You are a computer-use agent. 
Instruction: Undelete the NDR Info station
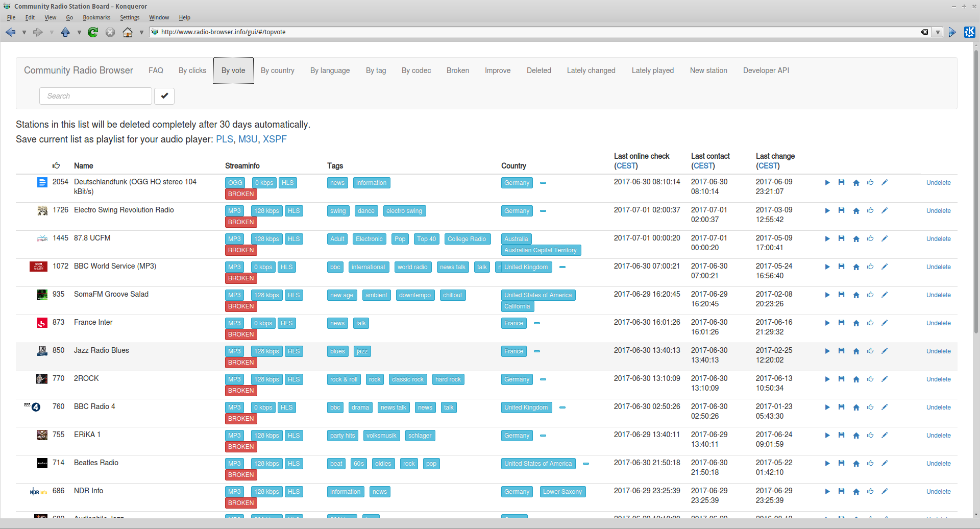coord(939,492)
